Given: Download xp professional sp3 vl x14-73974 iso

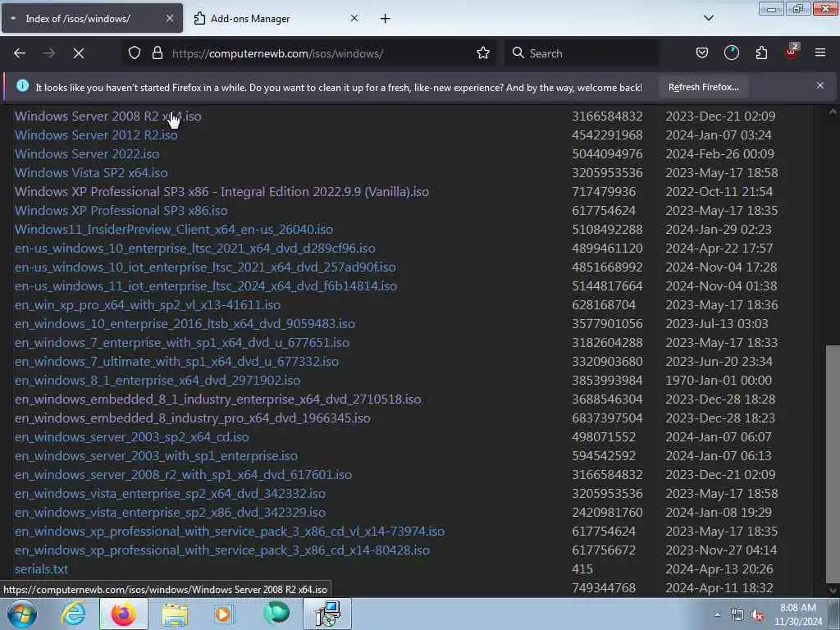Looking at the screenshot, I should (x=230, y=532).
